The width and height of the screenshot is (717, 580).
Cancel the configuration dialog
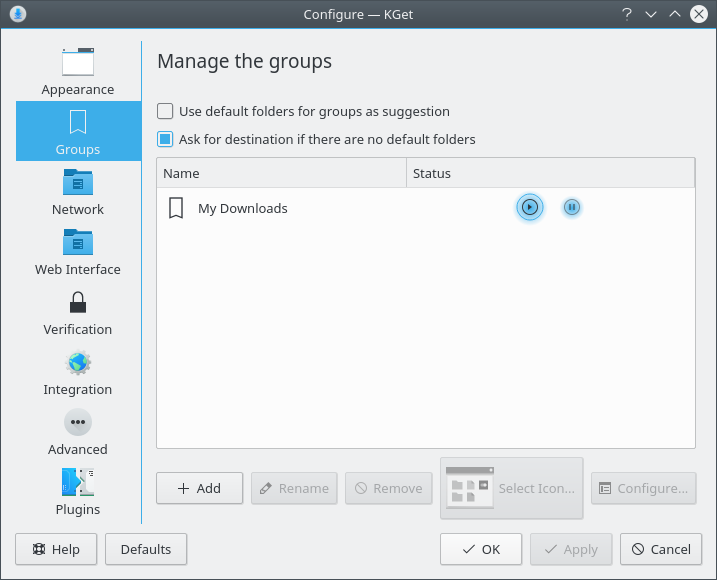click(x=660, y=549)
